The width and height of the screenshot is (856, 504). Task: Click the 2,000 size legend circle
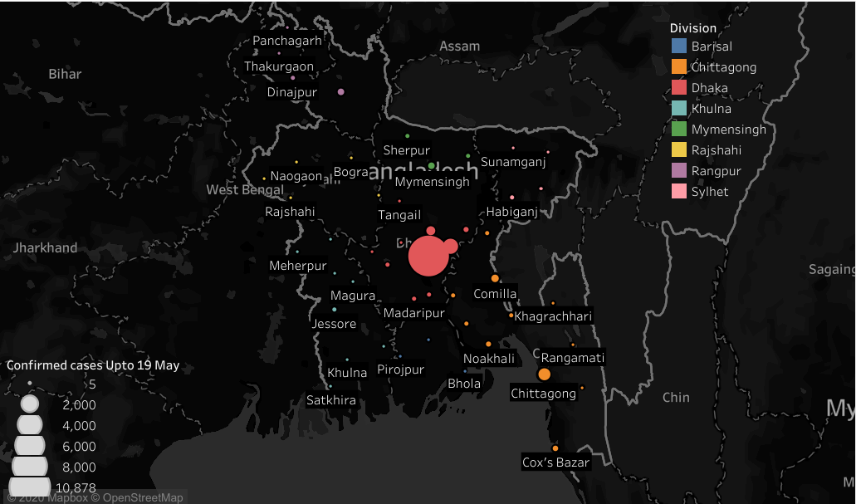click(x=30, y=404)
